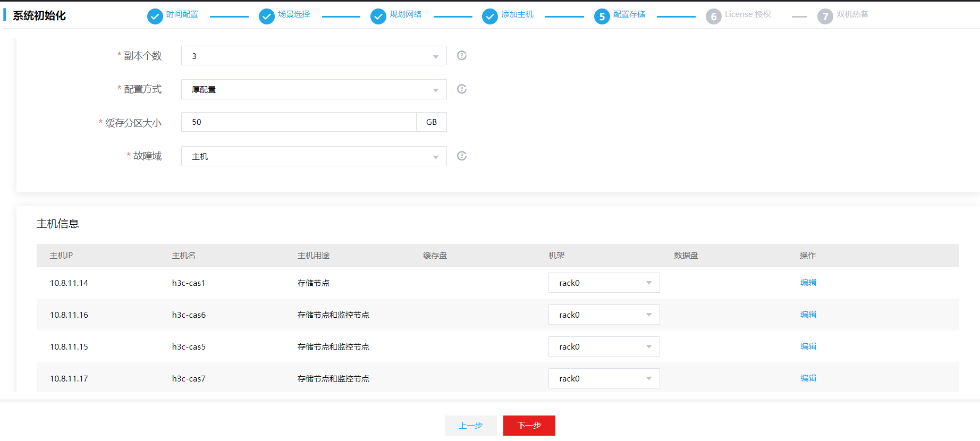Click the 场景选择 step checkmark icon
Image resolution: width=980 pixels, height=441 pixels.
tap(267, 16)
